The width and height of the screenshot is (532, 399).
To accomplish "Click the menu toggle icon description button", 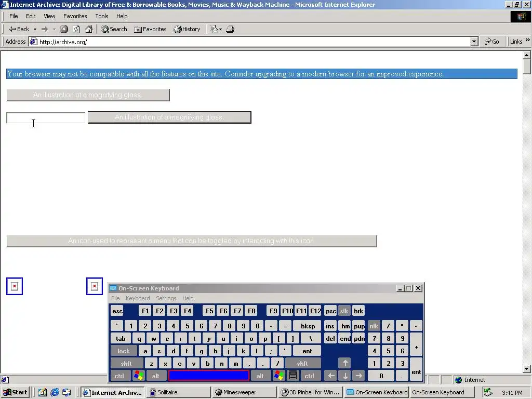I will 191,241.
